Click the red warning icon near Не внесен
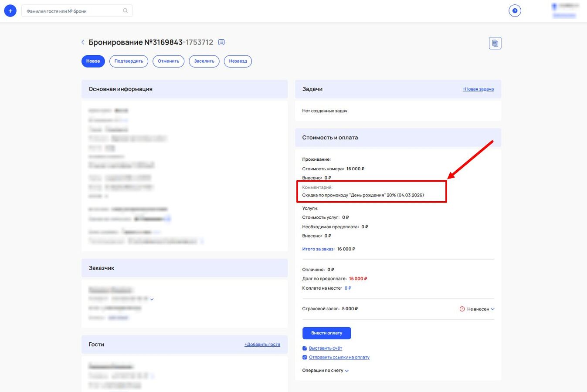Screen dimensions: 587x392 point(462,309)
